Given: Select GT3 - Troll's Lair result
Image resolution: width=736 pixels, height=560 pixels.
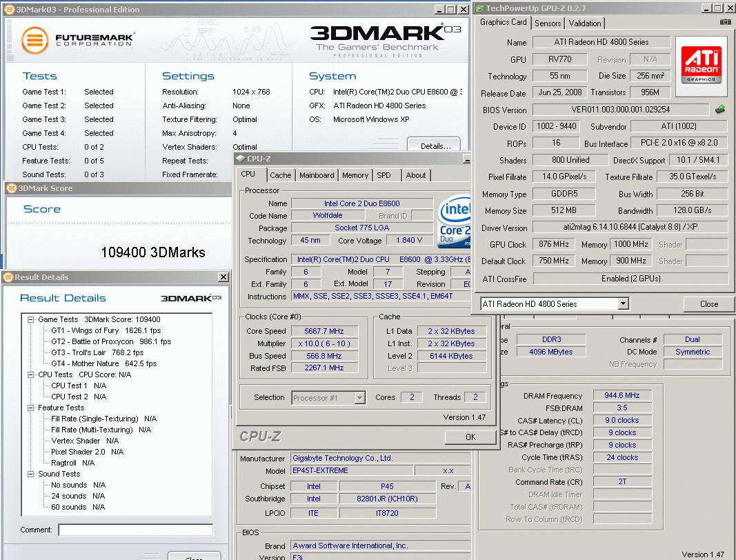Looking at the screenshot, I should [98, 352].
